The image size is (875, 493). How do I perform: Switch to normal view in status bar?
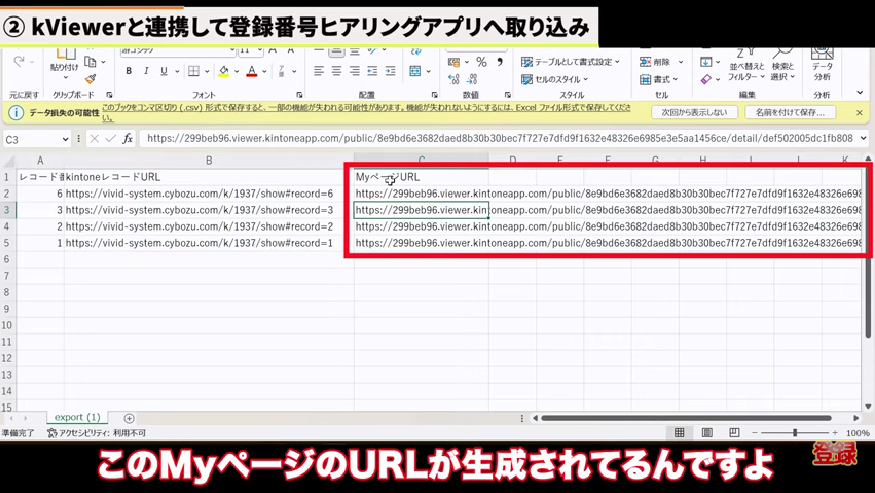click(680, 433)
